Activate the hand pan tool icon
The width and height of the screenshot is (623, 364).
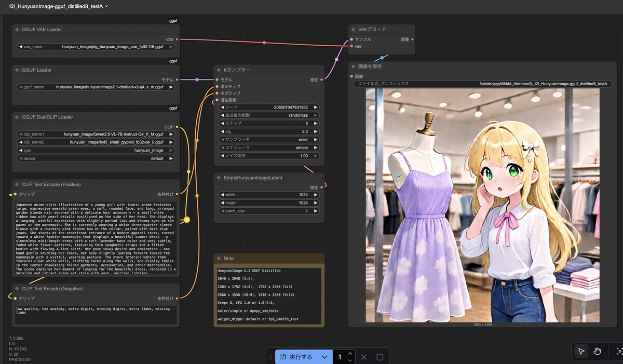[x=597, y=352]
